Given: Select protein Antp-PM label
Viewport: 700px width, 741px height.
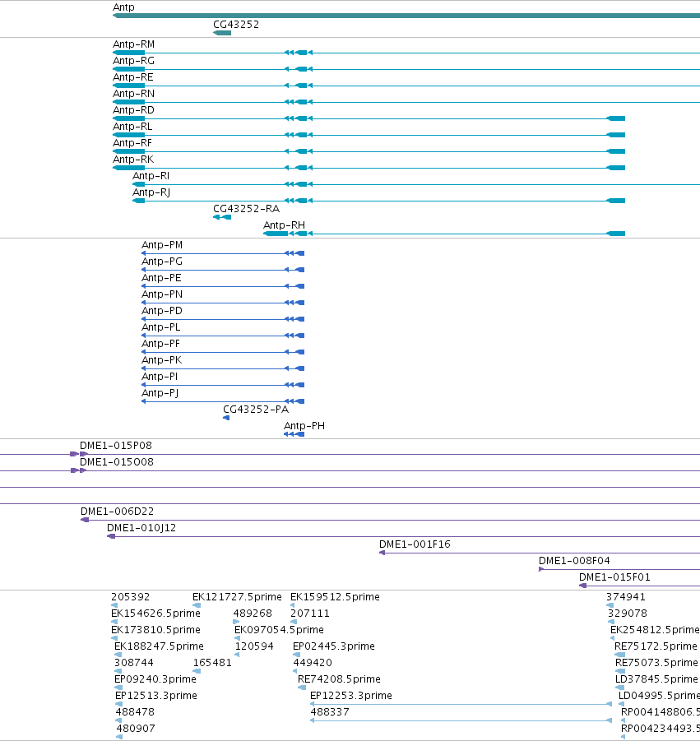Looking at the screenshot, I should (162, 245).
